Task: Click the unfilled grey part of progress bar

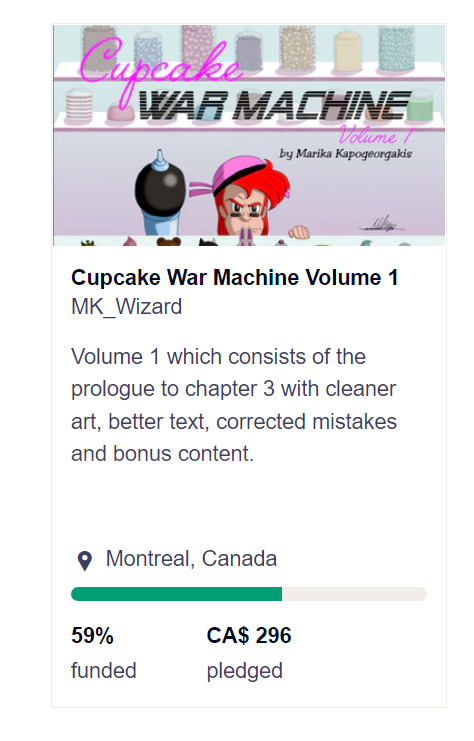Action: (x=354, y=594)
